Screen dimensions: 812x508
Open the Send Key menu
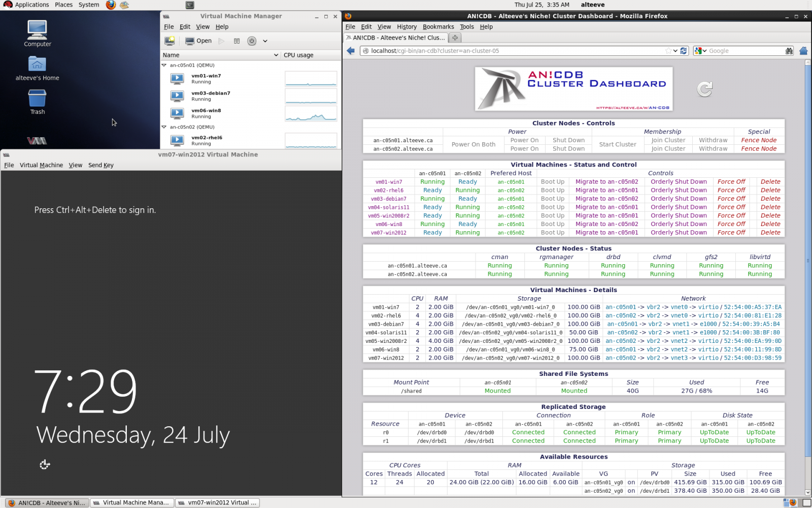coord(100,165)
